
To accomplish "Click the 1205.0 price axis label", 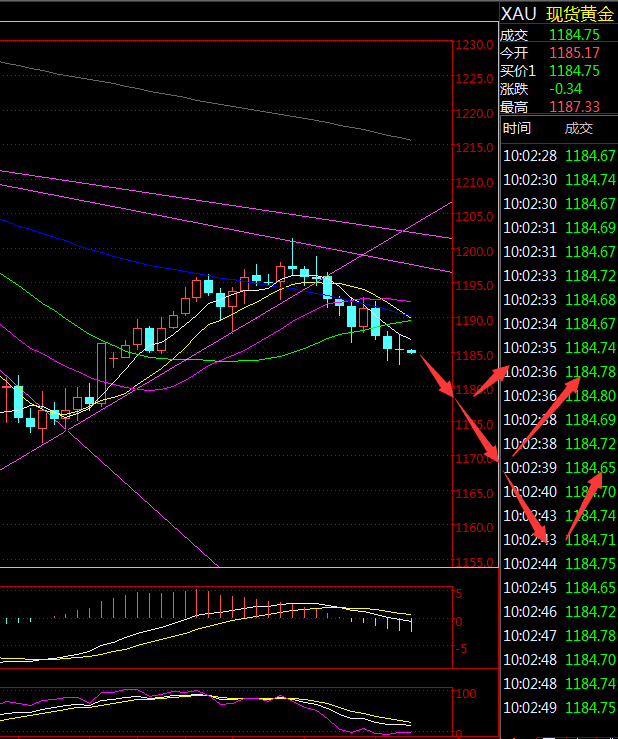I will click(474, 216).
